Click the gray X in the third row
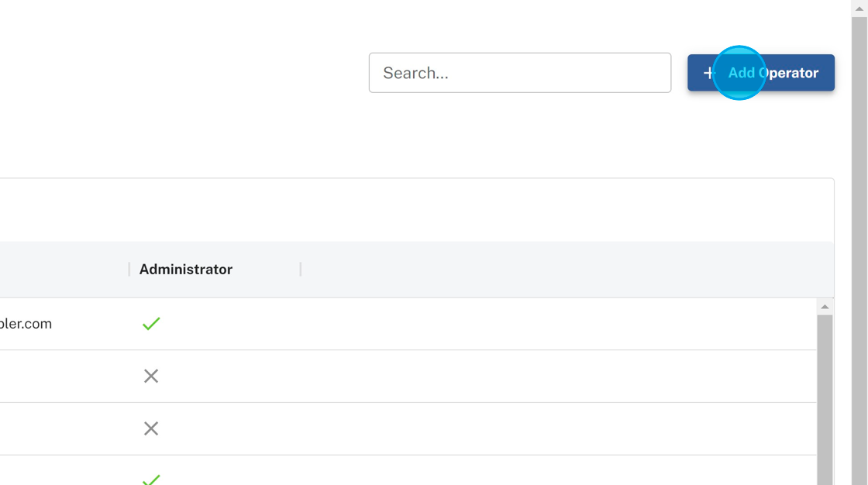The width and height of the screenshot is (868, 485). [x=151, y=428]
